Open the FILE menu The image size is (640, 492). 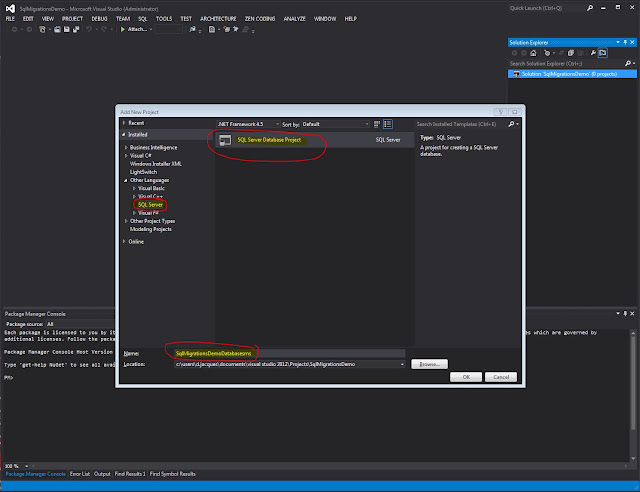click(10, 19)
